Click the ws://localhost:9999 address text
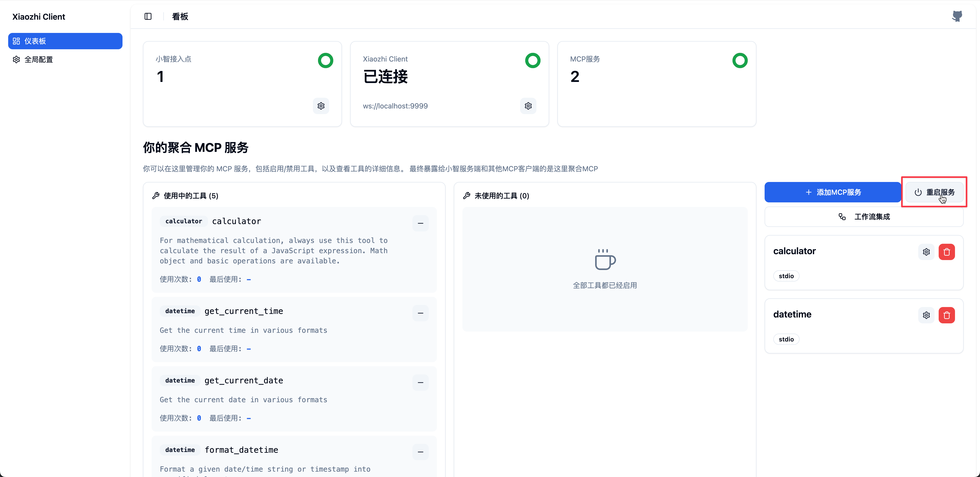 (395, 106)
